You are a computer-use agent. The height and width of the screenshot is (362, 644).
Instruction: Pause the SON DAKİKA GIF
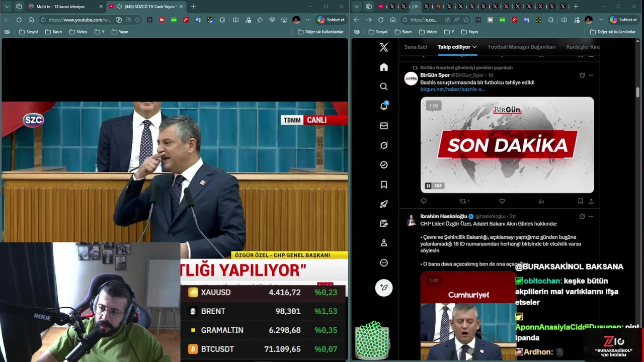tap(428, 186)
